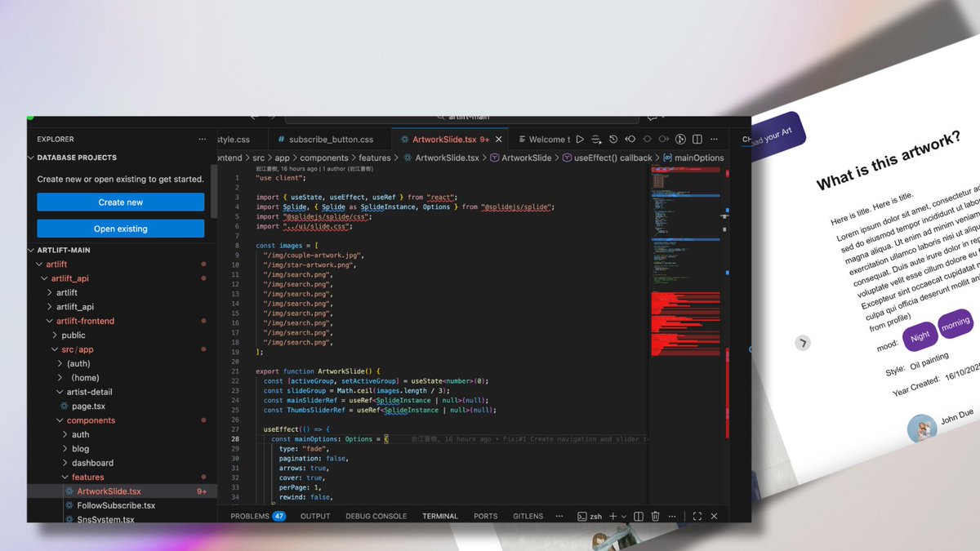This screenshot has width=980, height=551.
Task: Open the PROBLEMS panel tab
Action: (257, 516)
